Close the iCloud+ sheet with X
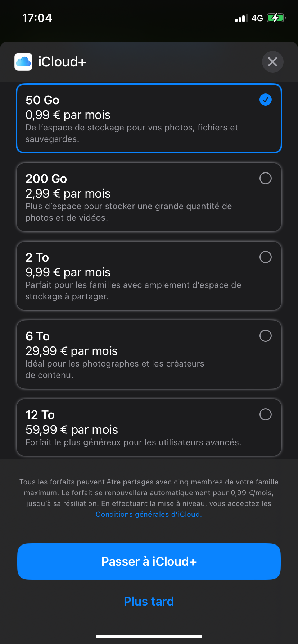Image resolution: width=298 pixels, height=644 pixels. point(272,62)
